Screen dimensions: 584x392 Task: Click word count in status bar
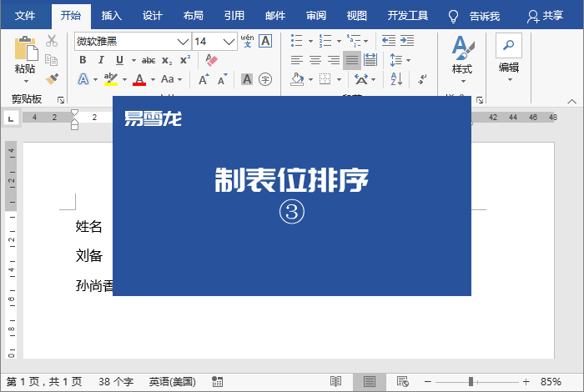point(116,382)
